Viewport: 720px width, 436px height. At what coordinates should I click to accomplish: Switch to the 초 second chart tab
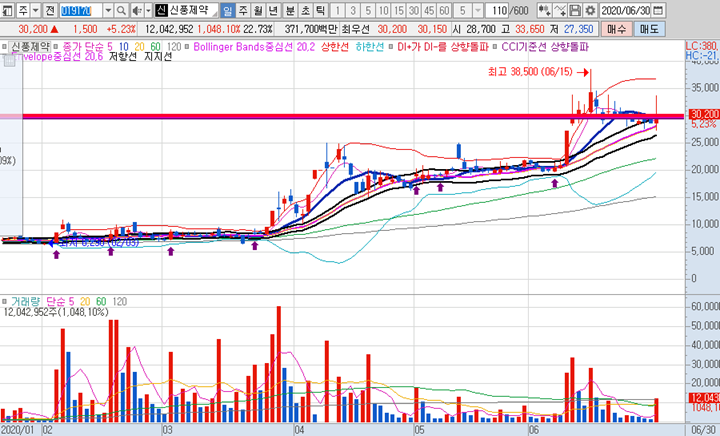[305, 10]
